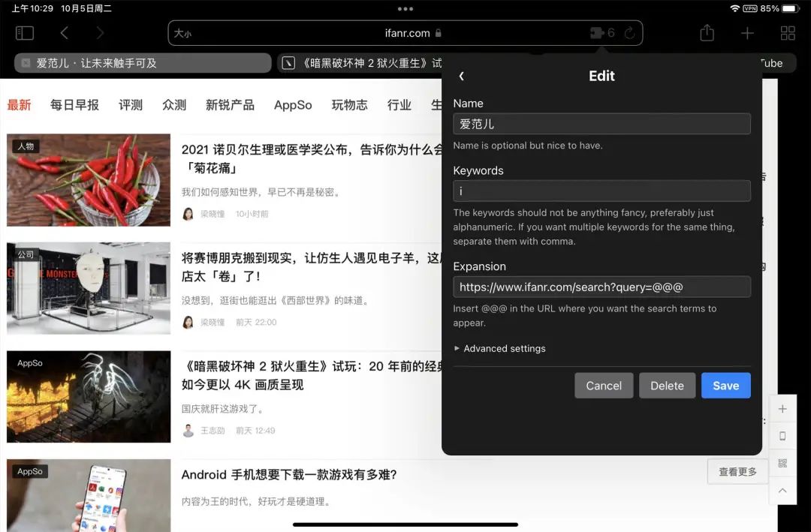The width and height of the screenshot is (811, 532).
Task: Click the 人物 tag on the thumbnail
Action: coord(26,146)
